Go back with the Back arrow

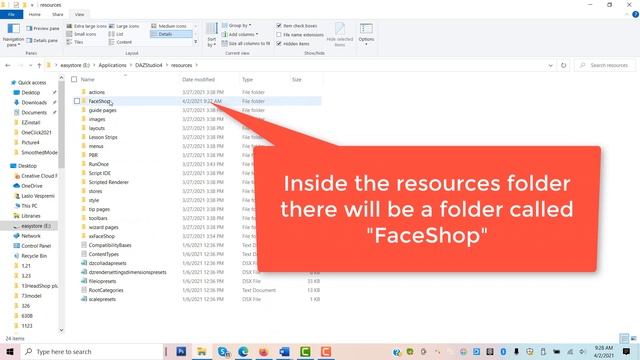pyautogui.click(x=8, y=65)
